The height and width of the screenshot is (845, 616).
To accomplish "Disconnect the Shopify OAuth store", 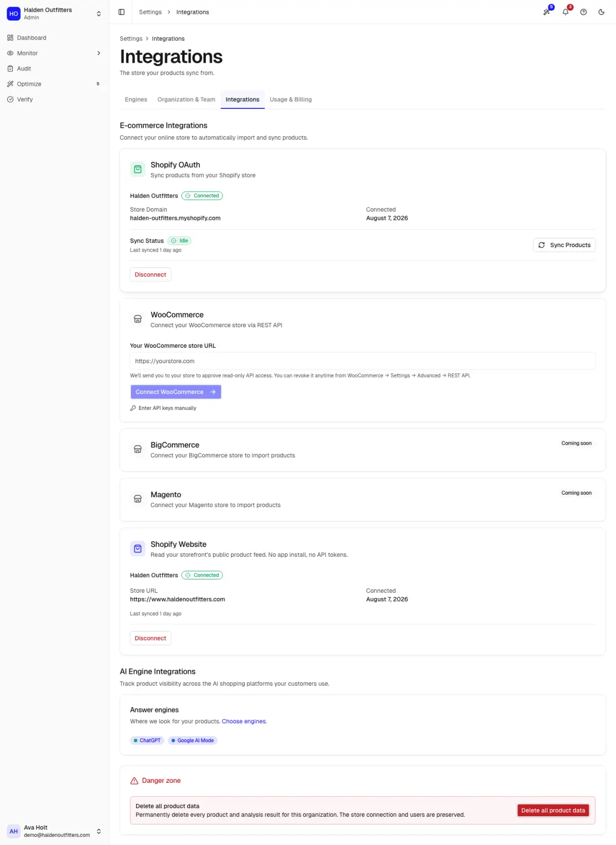I will coord(150,275).
